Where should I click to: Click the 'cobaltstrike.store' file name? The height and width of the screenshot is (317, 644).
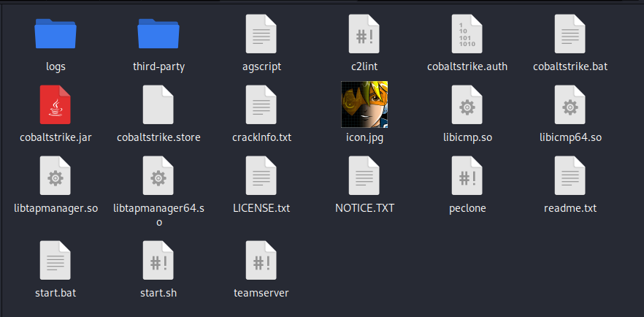tap(158, 137)
